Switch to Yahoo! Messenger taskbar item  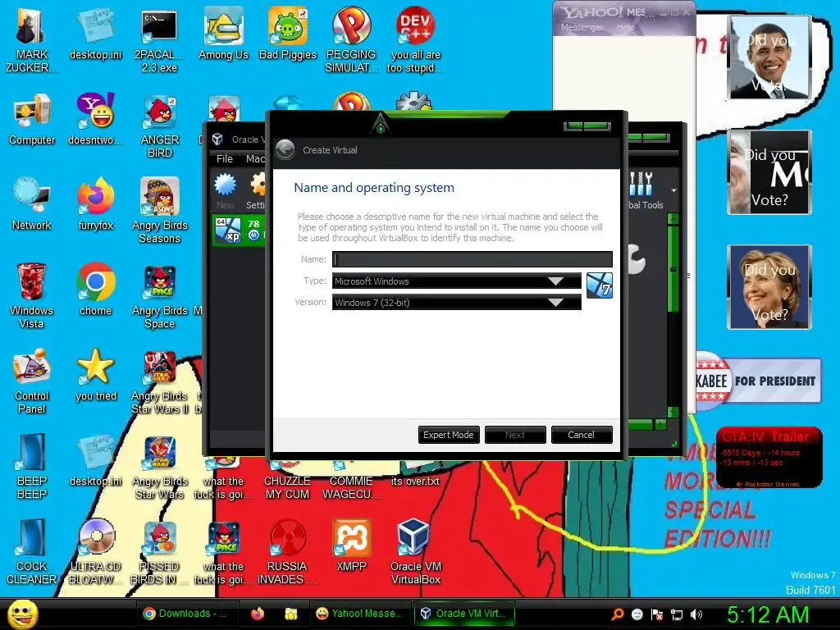click(x=359, y=614)
